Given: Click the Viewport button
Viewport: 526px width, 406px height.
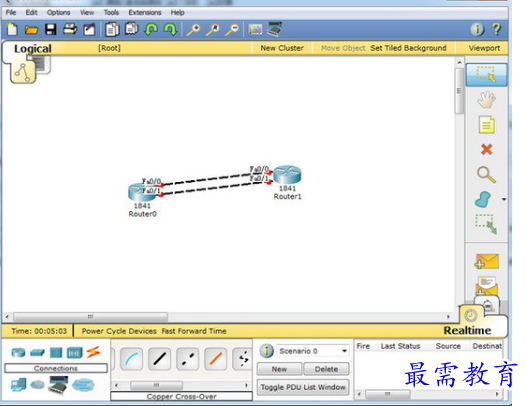Looking at the screenshot, I should click(484, 48).
